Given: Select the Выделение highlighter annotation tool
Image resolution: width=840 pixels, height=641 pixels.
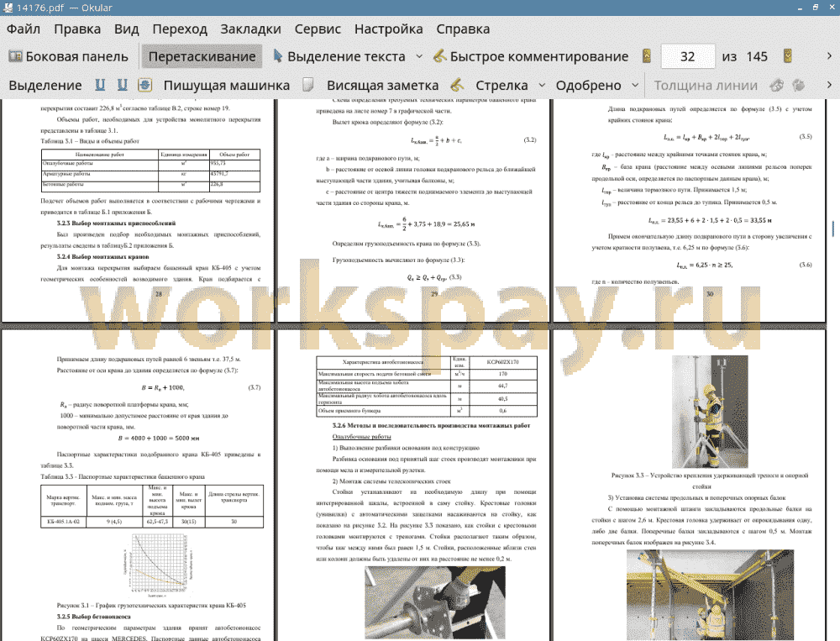Looking at the screenshot, I should [45, 85].
